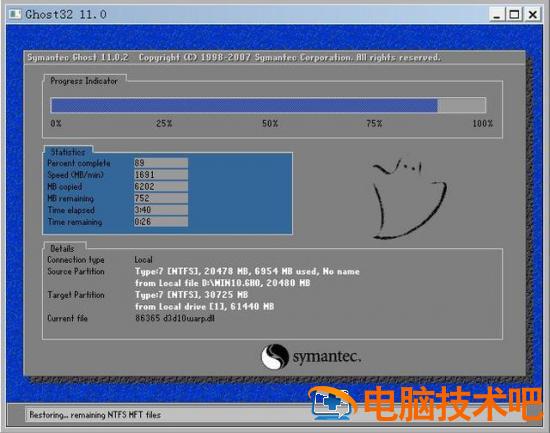Image resolution: width=550 pixels, height=433 pixels.
Task: Click the 100% progress marker
Action: (483, 124)
